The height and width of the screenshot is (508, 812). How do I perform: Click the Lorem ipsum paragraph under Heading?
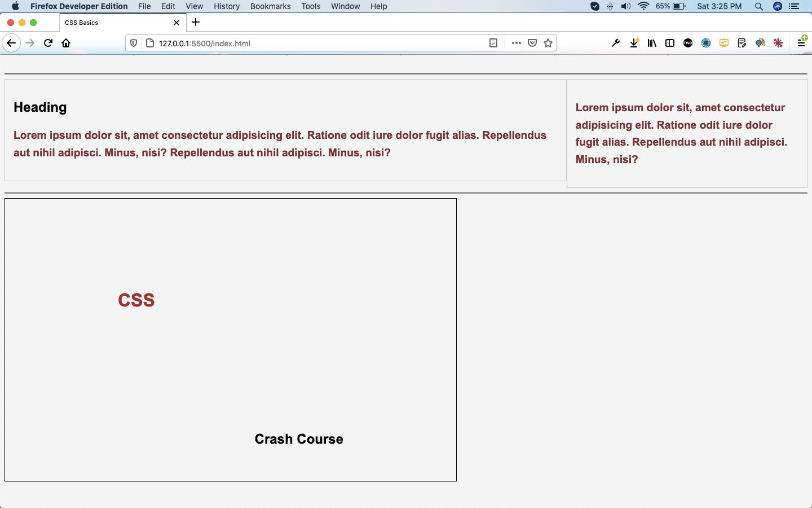point(280,144)
